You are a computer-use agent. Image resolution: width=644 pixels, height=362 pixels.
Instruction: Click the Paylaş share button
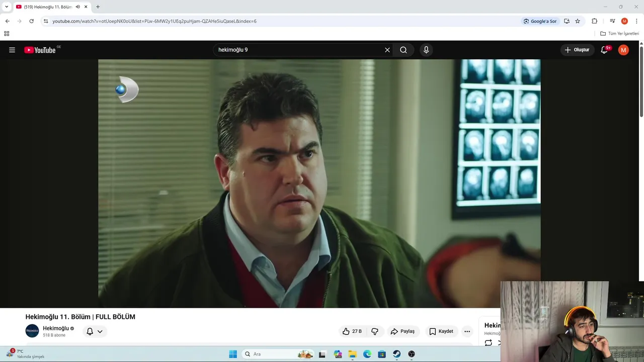[x=403, y=331]
